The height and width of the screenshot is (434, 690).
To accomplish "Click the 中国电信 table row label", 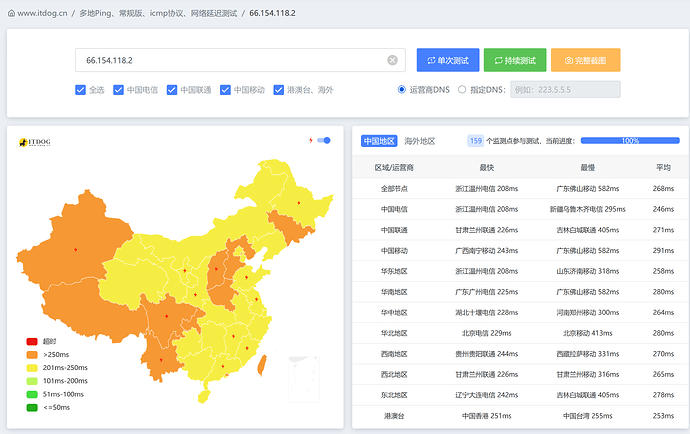I will [394, 209].
